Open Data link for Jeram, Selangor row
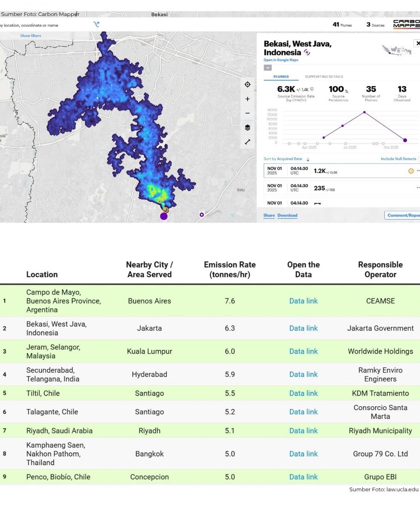Image resolution: width=420 pixels, height=515 pixels. 303,351
